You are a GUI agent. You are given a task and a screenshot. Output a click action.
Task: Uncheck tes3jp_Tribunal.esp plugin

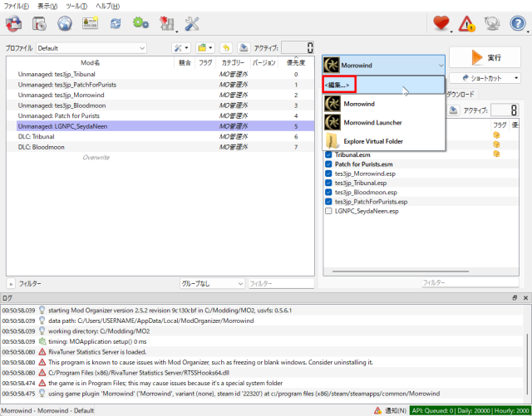tap(328, 183)
